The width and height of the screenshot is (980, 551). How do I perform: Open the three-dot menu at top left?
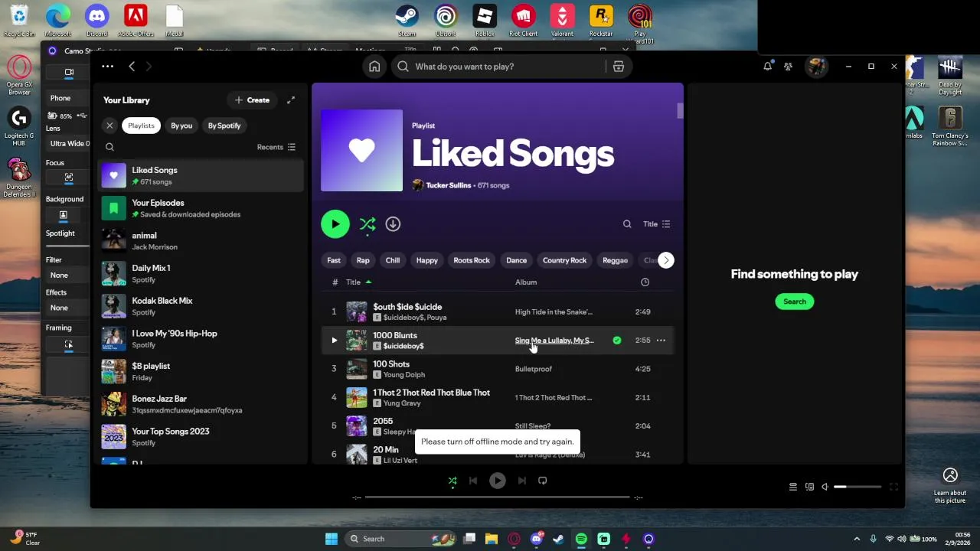click(108, 67)
